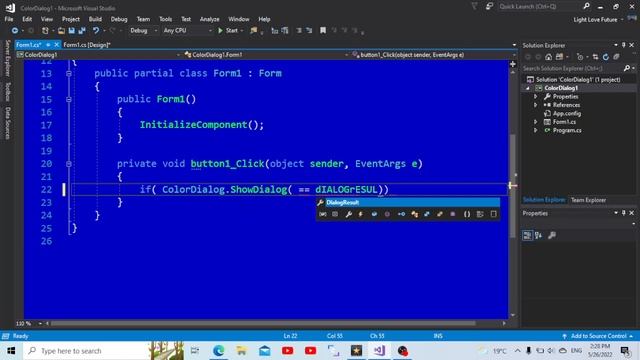Open the Mail app from the taskbar
The image size is (640, 360).
pos(264,351)
